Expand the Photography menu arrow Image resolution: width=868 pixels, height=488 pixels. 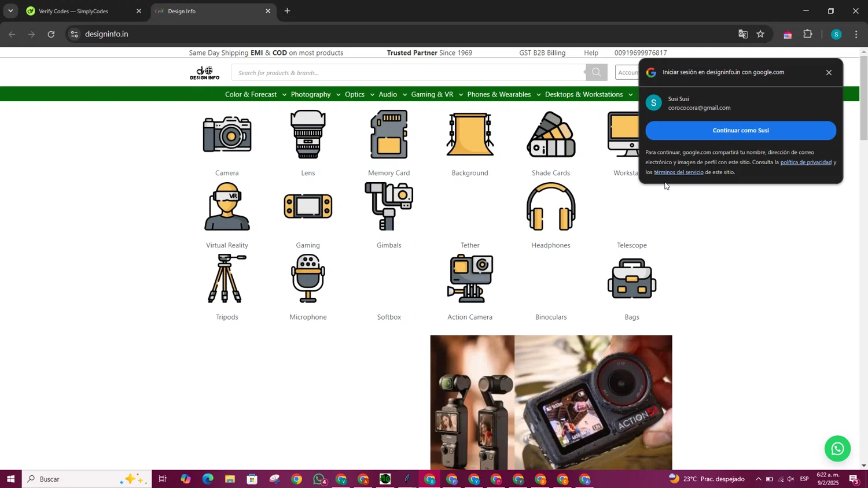(x=338, y=95)
